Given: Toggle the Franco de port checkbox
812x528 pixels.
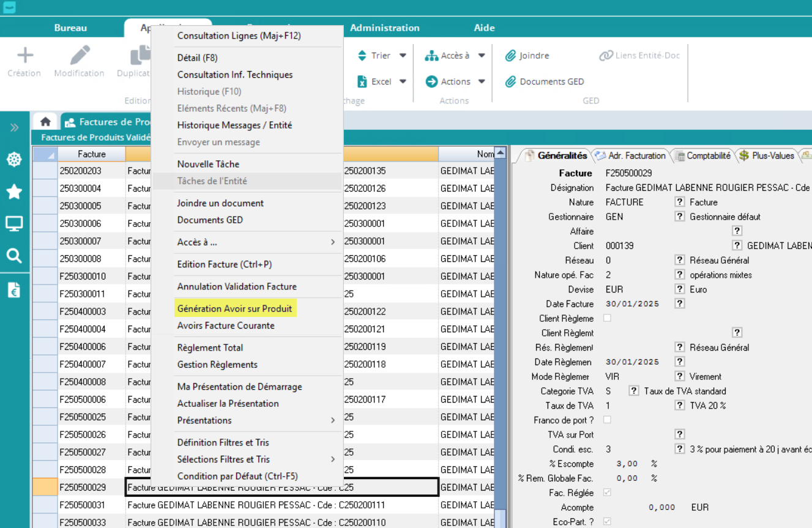Looking at the screenshot, I should pos(607,420).
